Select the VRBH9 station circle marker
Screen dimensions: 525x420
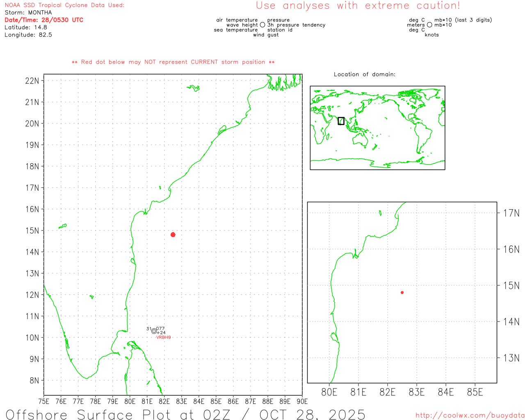click(154, 331)
